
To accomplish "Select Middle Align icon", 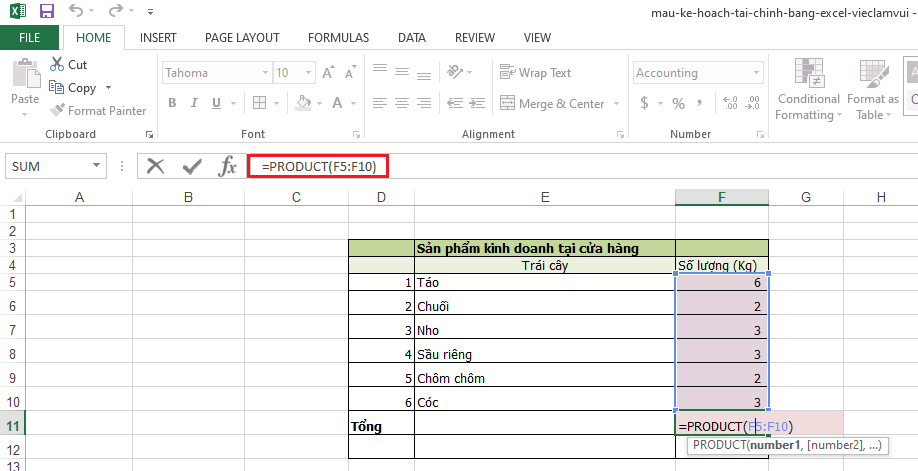I will [x=402, y=71].
